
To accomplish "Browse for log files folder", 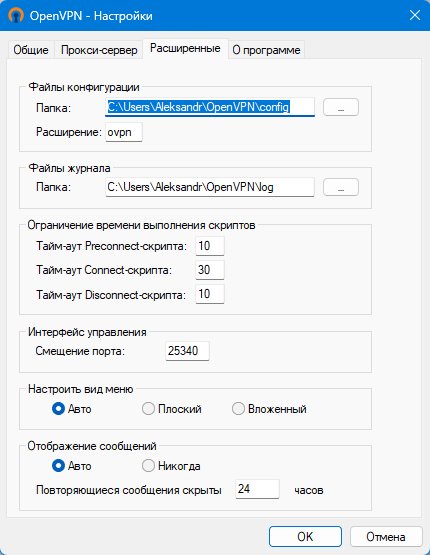I will [341, 187].
